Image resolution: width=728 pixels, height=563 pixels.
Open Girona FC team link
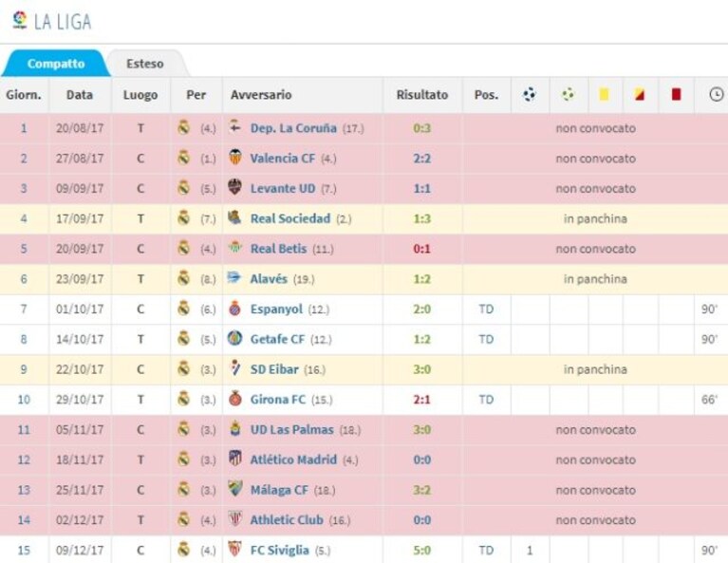[x=278, y=400]
